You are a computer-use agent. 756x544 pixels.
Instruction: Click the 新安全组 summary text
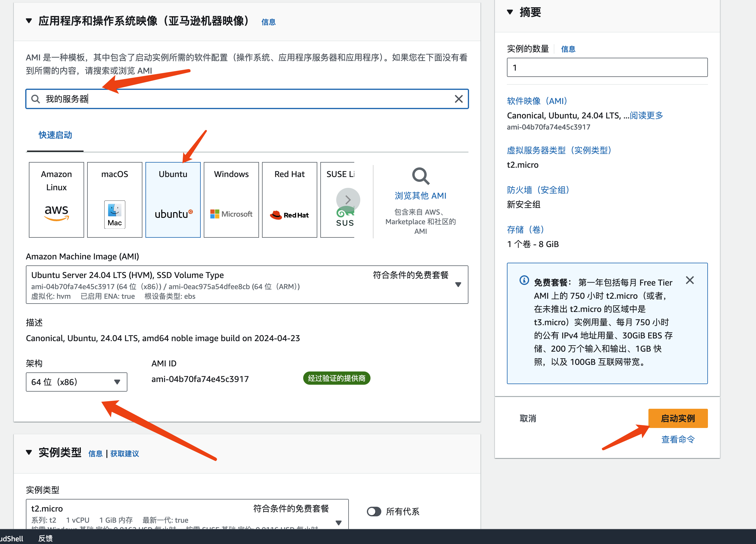[x=524, y=205]
